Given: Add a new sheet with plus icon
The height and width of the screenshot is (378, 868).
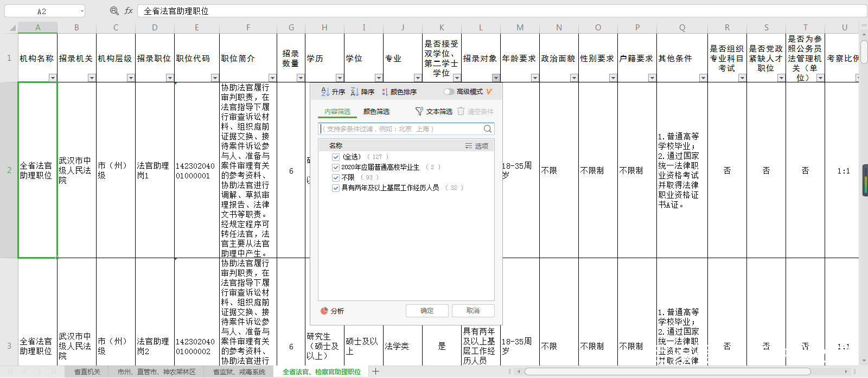Looking at the screenshot, I should click(x=375, y=371).
